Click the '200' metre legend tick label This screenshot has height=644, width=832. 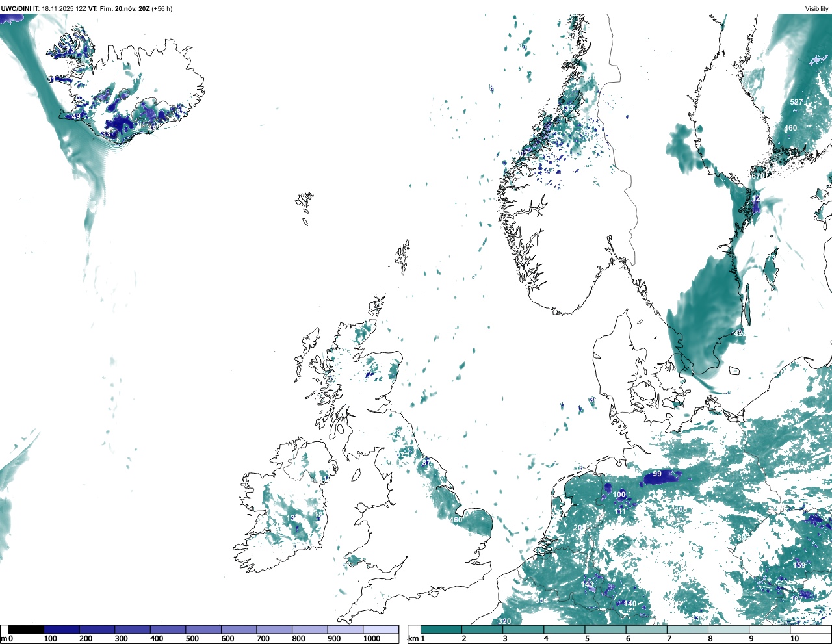coord(86,638)
